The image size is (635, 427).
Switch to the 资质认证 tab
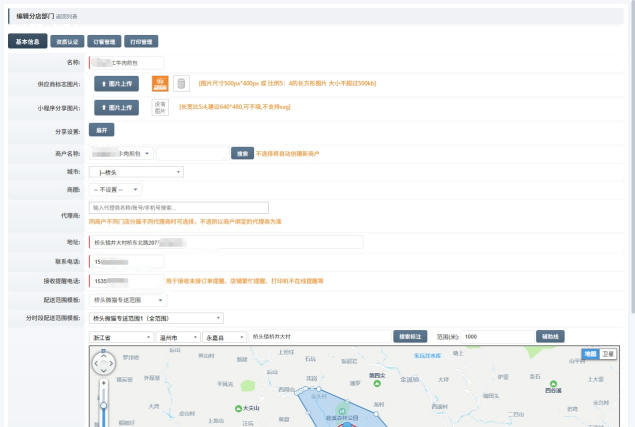(x=68, y=42)
